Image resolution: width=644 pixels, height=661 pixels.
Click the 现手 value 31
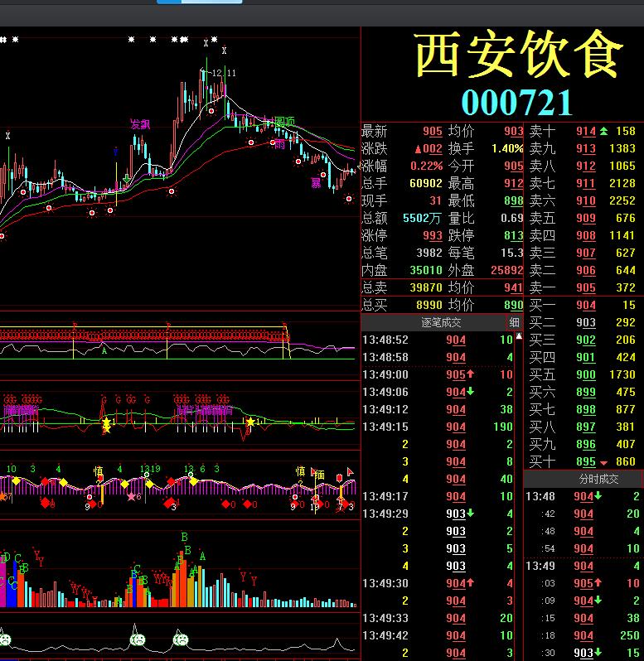coord(435,200)
